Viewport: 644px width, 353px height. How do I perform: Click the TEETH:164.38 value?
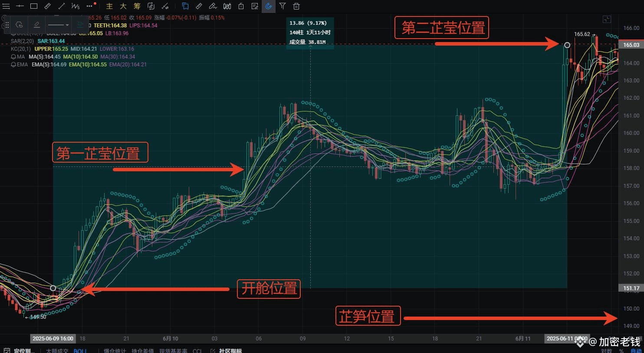click(110, 26)
